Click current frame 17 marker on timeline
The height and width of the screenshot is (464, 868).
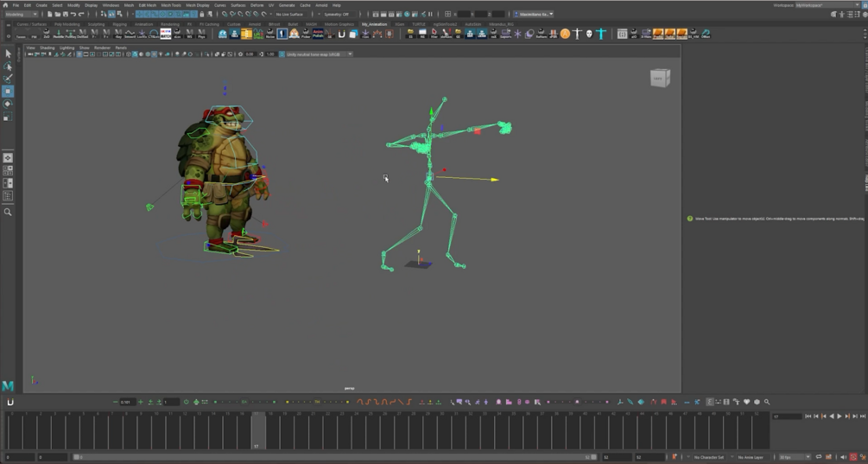coord(258,431)
